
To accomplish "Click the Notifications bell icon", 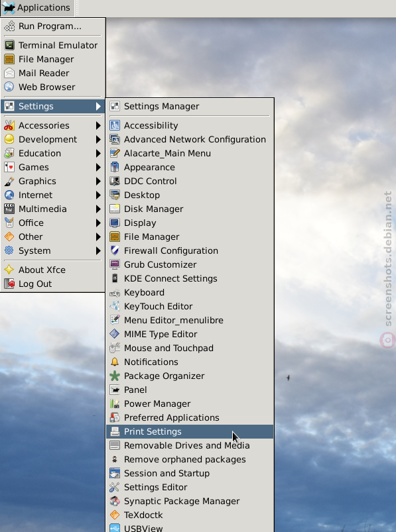I will coord(115,362).
